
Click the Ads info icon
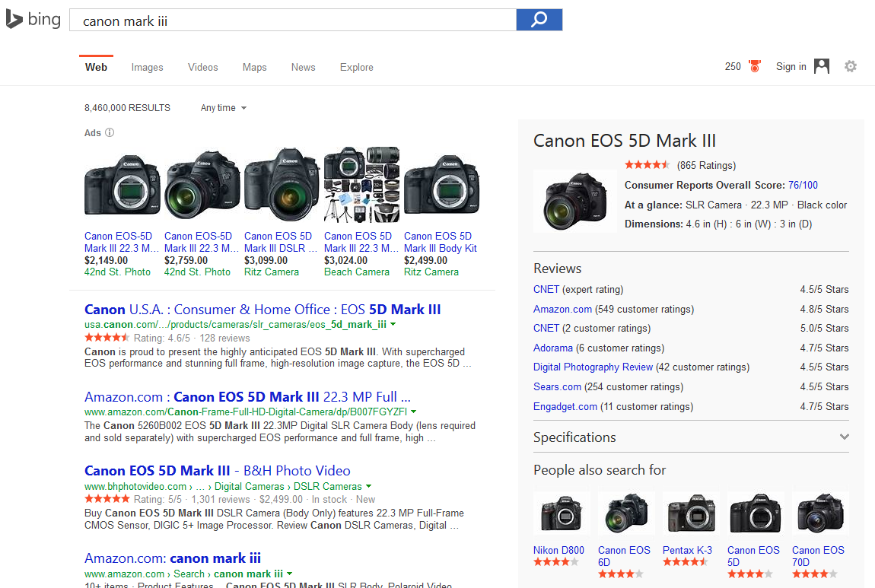(110, 132)
